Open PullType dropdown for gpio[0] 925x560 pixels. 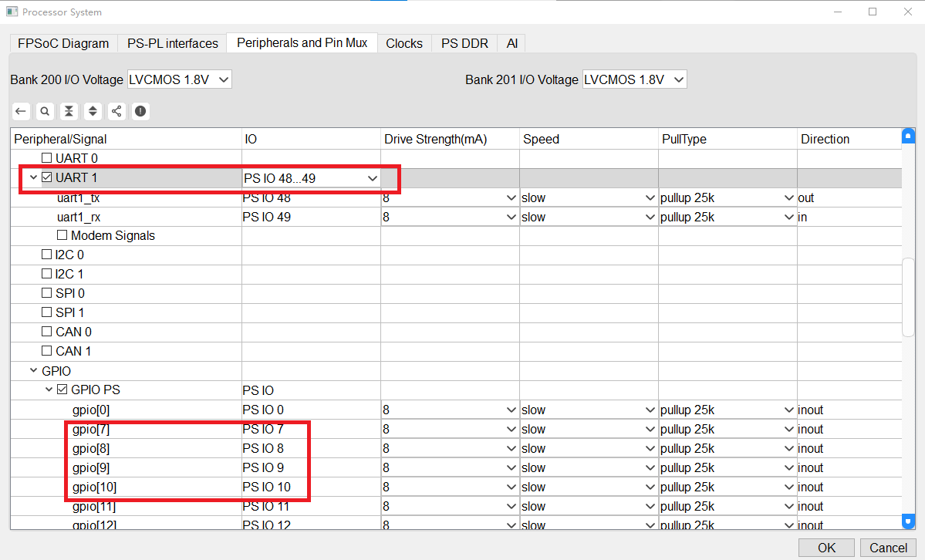pyautogui.click(x=728, y=410)
